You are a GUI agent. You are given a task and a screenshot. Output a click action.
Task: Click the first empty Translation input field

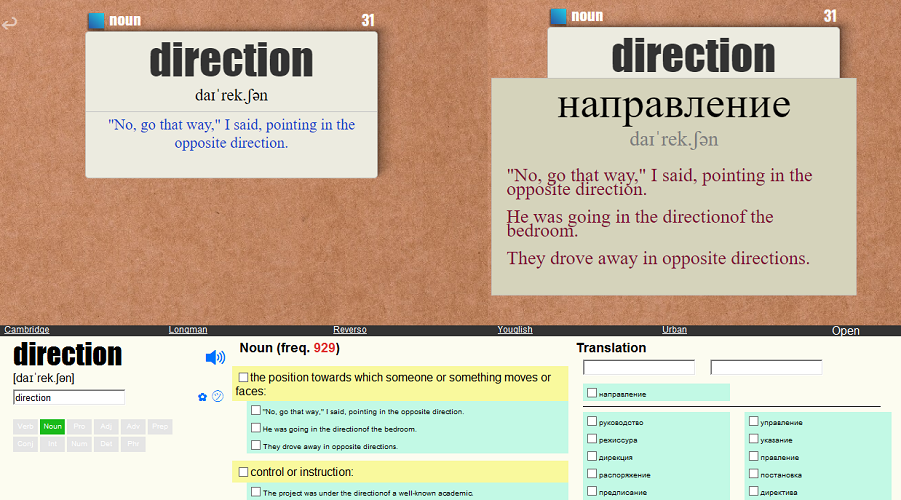tap(639, 367)
